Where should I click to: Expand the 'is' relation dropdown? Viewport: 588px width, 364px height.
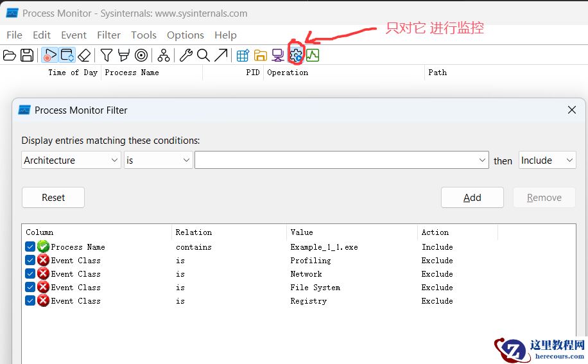click(x=158, y=160)
